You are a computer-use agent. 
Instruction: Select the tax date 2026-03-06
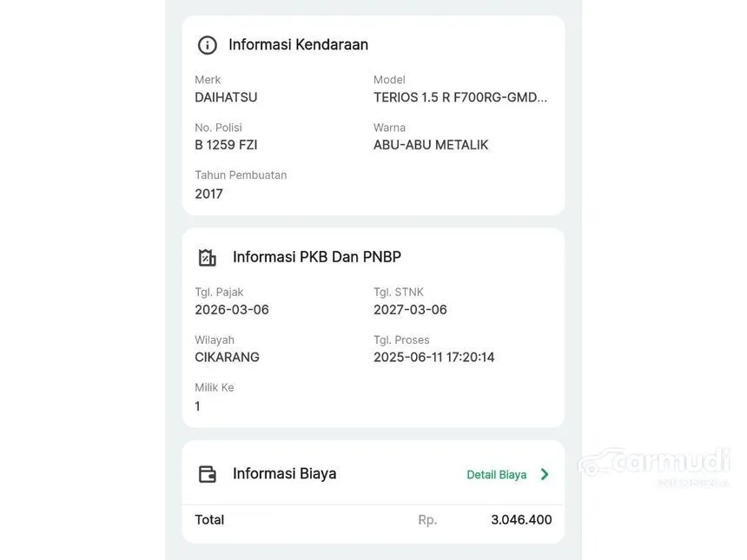[x=232, y=310]
